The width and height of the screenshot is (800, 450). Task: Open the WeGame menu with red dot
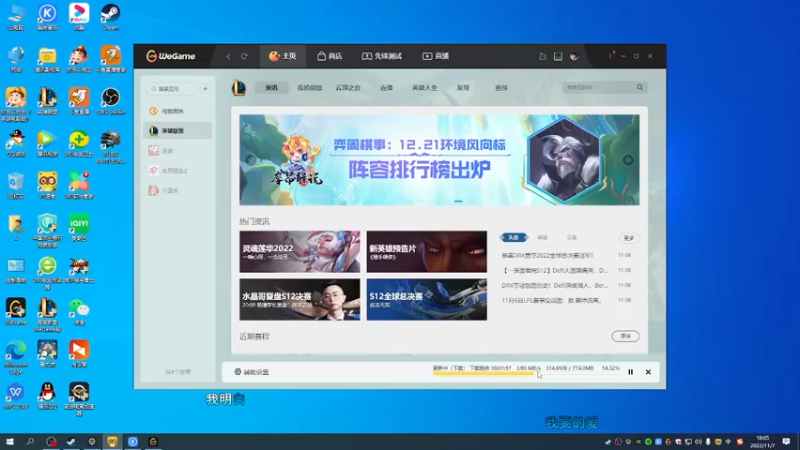coord(610,56)
